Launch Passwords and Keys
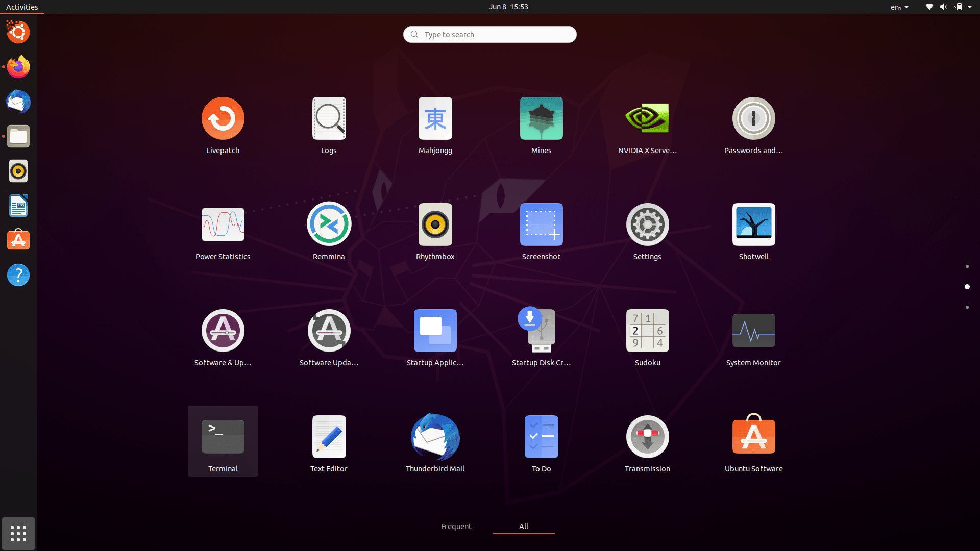Viewport: 980px width, 551px height. pyautogui.click(x=753, y=126)
